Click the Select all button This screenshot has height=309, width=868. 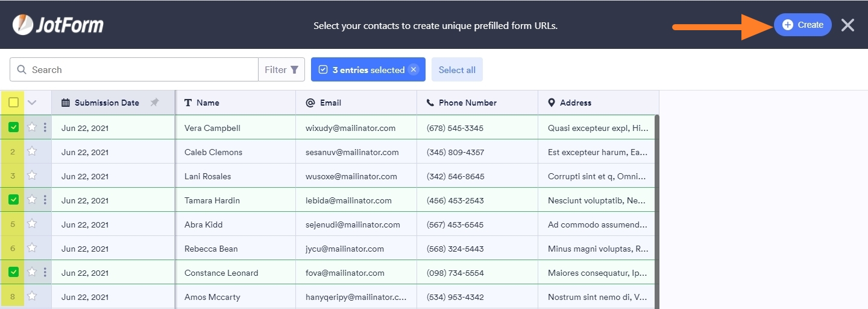pos(457,69)
